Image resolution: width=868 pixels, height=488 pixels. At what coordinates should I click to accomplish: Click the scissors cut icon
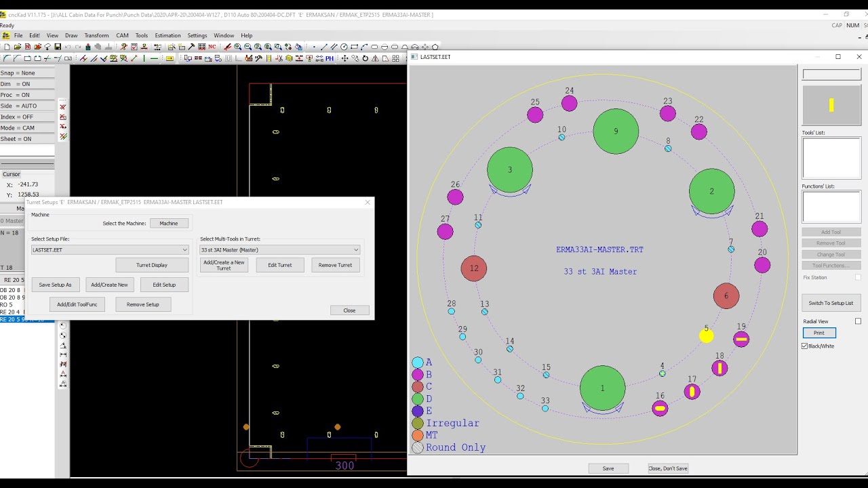[x=279, y=58]
